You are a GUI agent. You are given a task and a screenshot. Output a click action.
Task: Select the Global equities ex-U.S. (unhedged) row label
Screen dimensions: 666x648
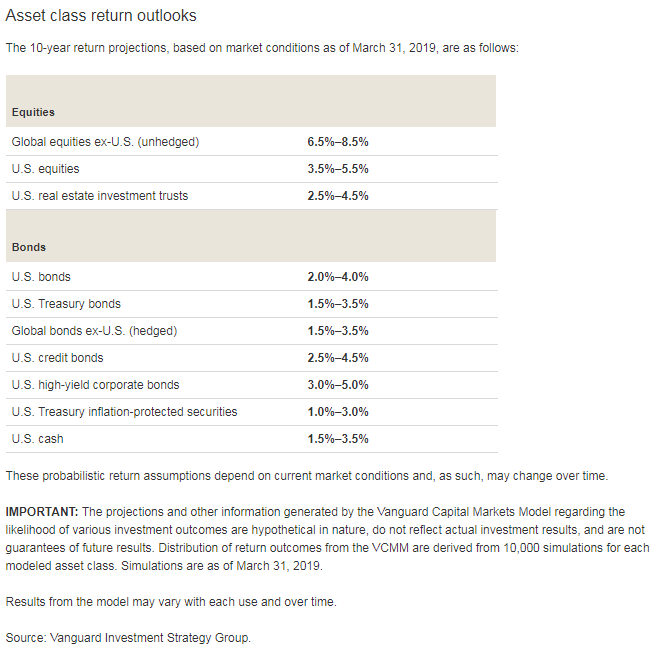coord(105,142)
